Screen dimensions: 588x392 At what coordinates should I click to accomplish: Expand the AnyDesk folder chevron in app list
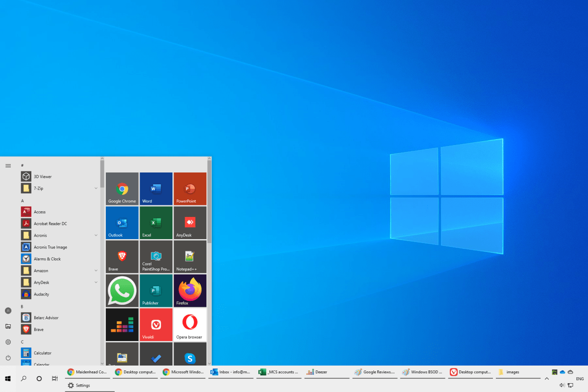click(x=96, y=282)
